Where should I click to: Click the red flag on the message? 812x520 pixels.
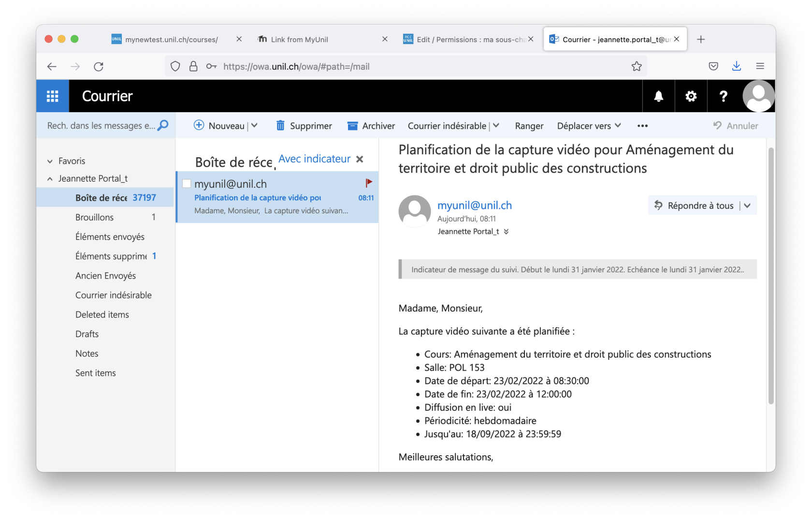pyautogui.click(x=369, y=183)
